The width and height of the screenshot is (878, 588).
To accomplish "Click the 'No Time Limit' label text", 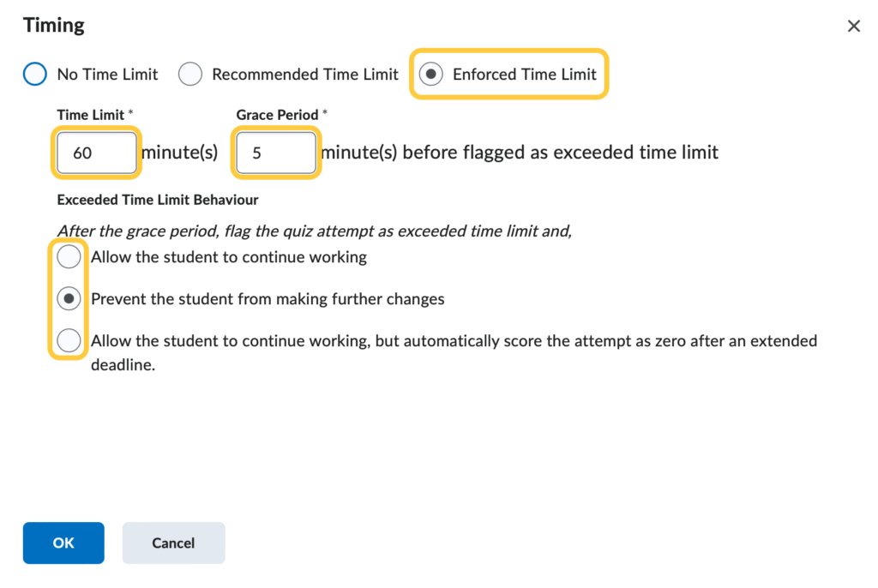I will click(x=107, y=75).
